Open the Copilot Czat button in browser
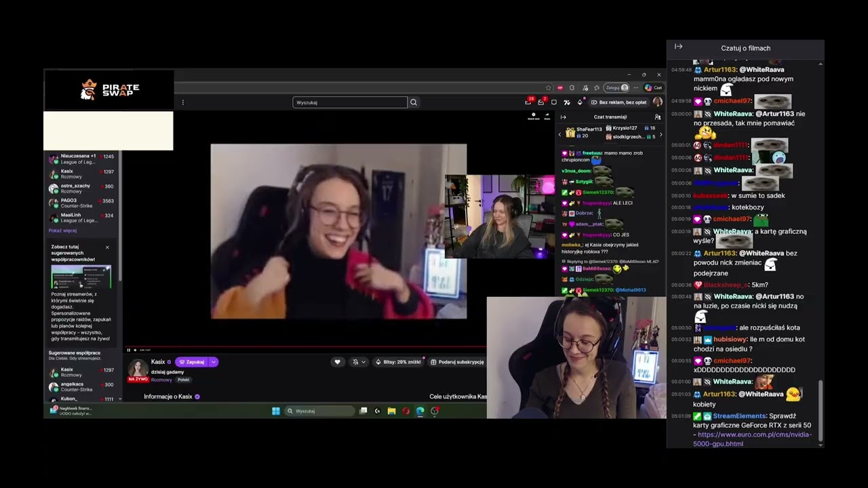 [x=654, y=87]
